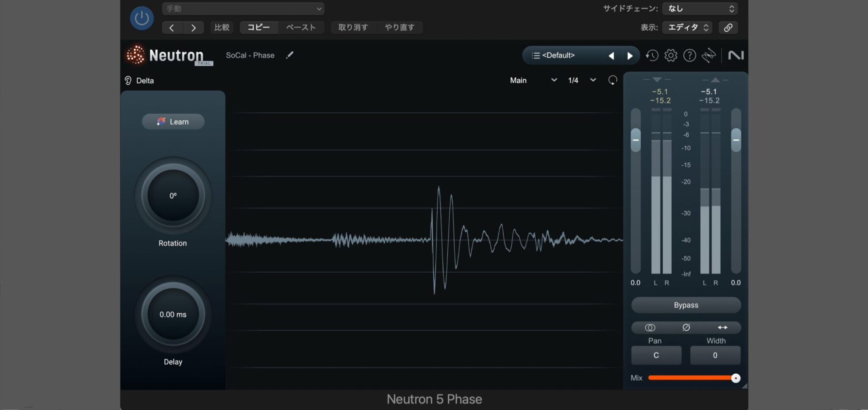Click the Native Instruments logo icon
This screenshot has height=410, width=868.
[736, 55]
